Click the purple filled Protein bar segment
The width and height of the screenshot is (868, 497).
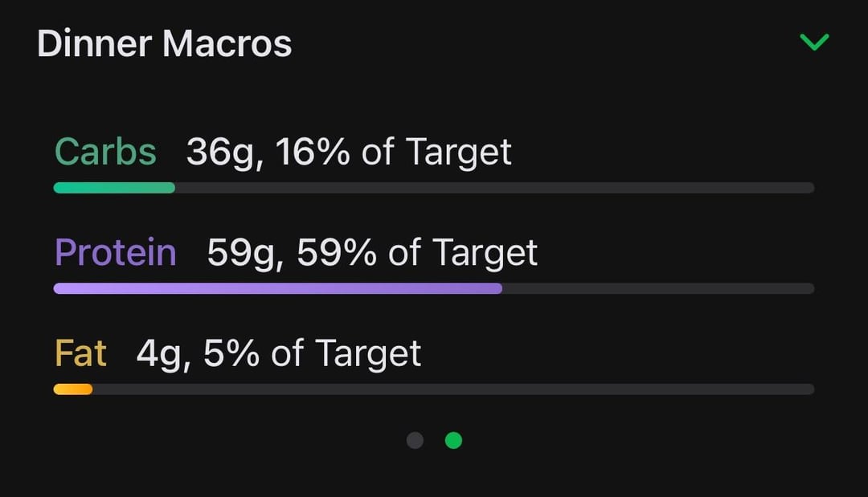click(277, 288)
